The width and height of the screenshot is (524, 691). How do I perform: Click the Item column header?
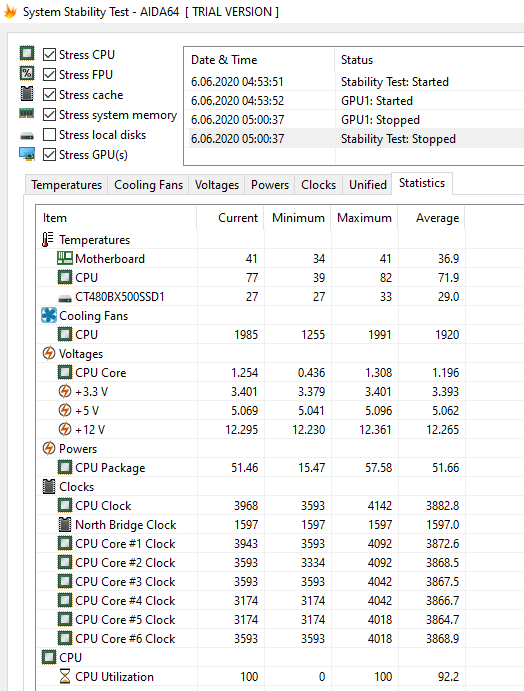click(116, 218)
